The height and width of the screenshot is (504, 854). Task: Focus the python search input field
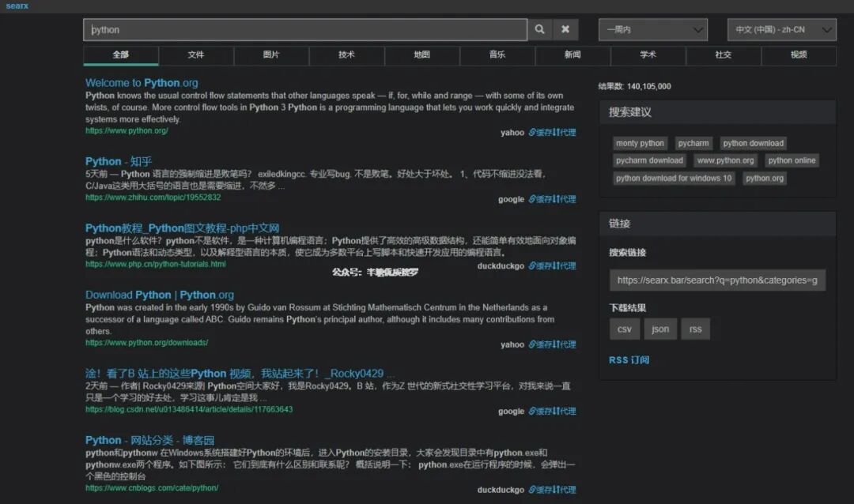(305, 29)
